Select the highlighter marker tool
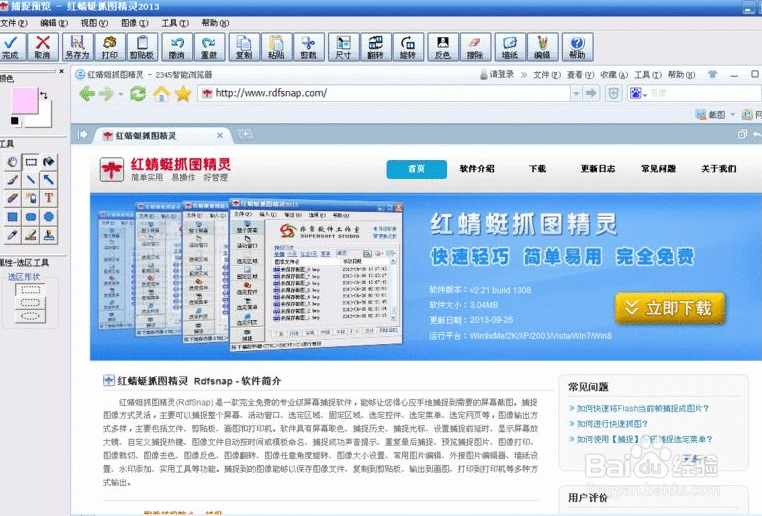 [x=31, y=235]
